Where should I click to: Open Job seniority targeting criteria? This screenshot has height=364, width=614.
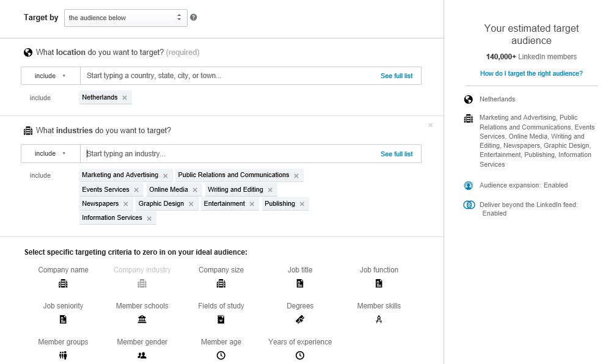[x=63, y=319]
